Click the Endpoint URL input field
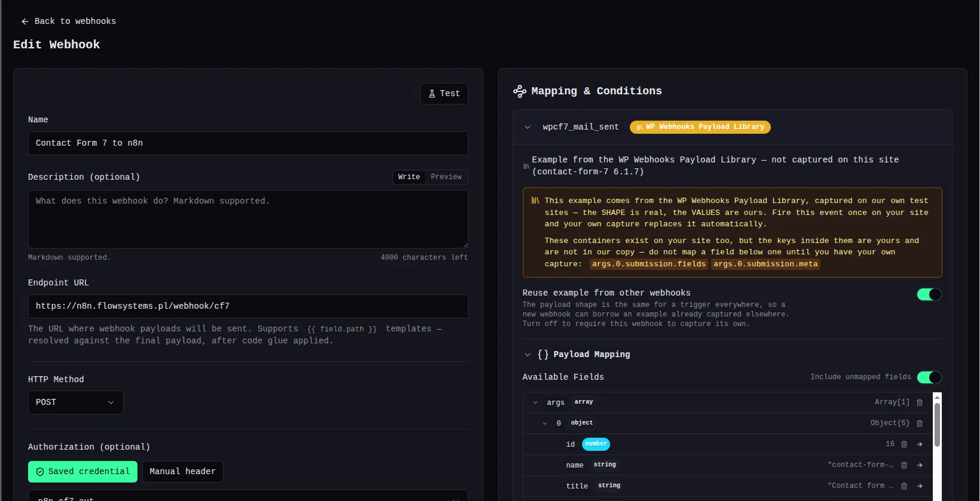Viewport: 980px width, 501px height. (248, 306)
